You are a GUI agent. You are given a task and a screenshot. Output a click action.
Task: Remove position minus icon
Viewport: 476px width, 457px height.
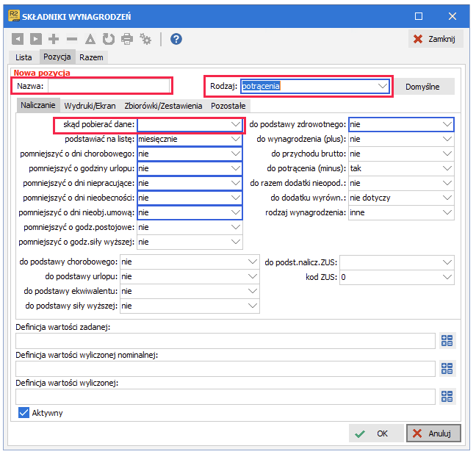(x=72, y=39)
